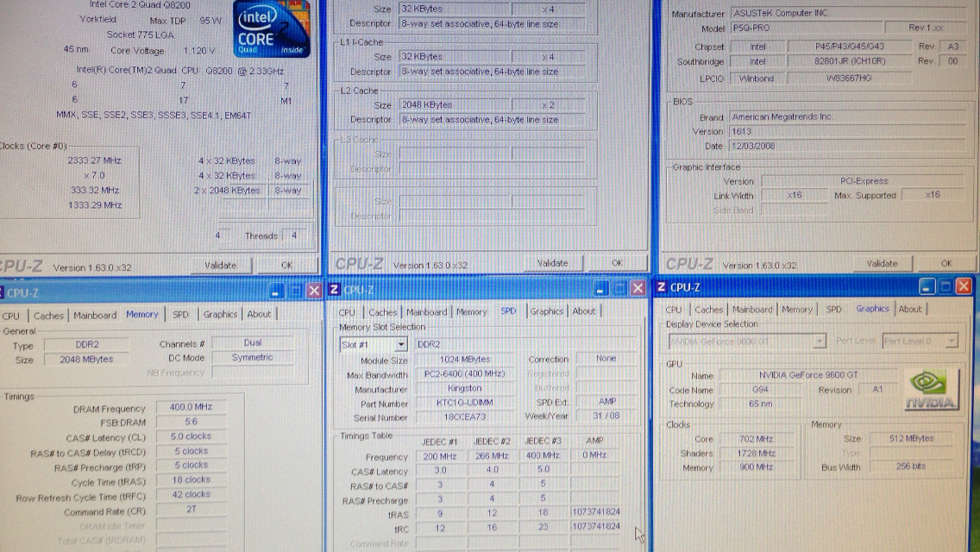
Task: Click the GPU Code Name G94 field
Action: tap(761, 390)
